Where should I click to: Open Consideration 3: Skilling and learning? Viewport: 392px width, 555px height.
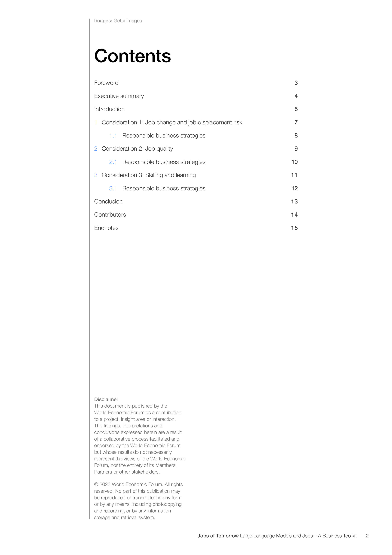[149, 175]
